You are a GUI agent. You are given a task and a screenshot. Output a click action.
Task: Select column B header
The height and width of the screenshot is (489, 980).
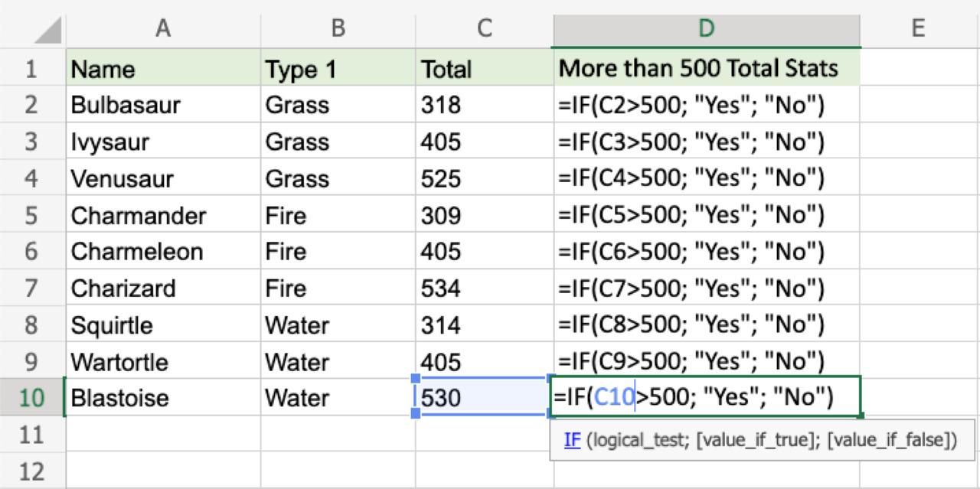pyautogui.click(x=338, y=28)
